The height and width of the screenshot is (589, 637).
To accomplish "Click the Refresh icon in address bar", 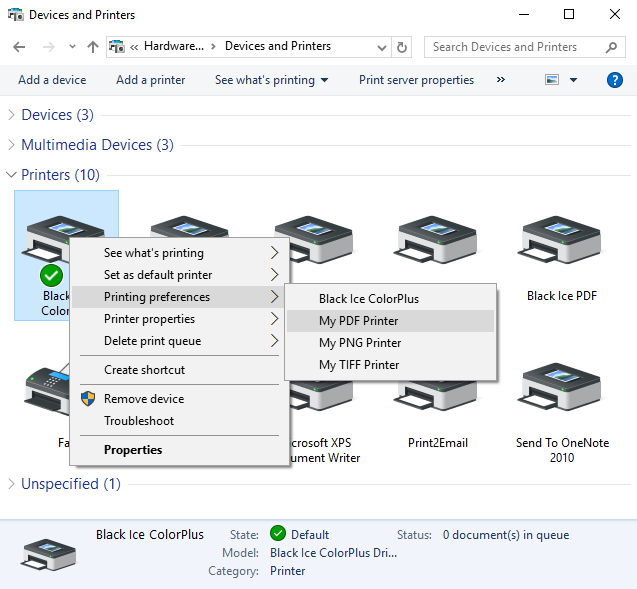I will coord(402,47).
